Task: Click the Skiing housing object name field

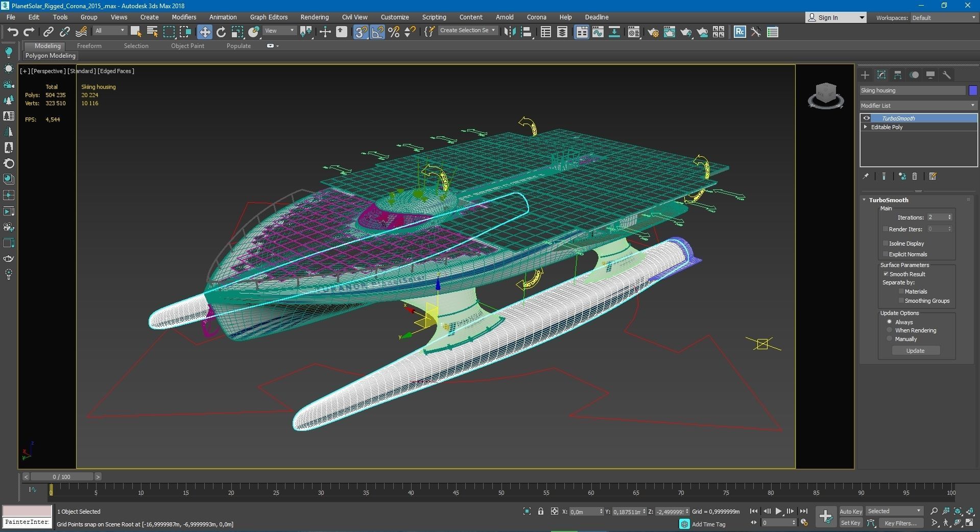Action: click(x=913, y=90)
